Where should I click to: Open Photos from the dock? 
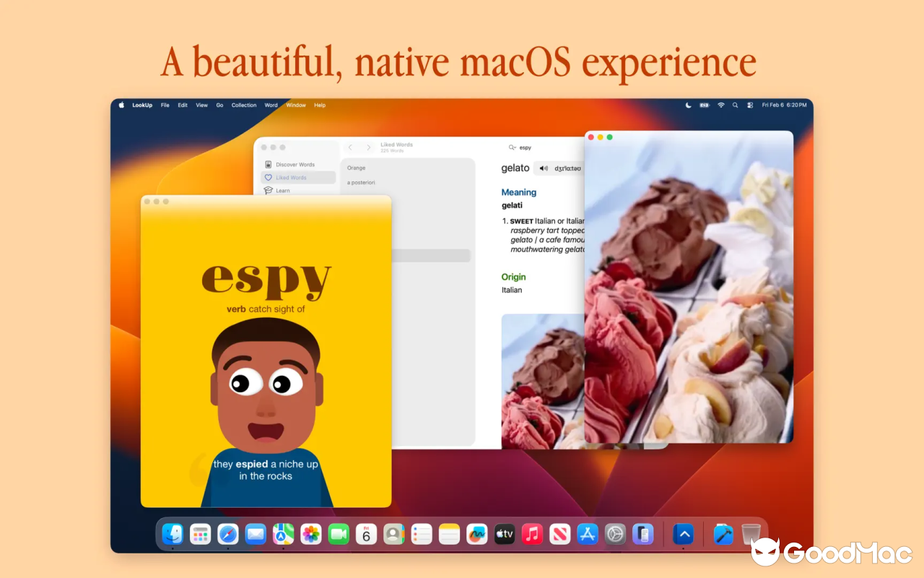[x=311, y=534]
